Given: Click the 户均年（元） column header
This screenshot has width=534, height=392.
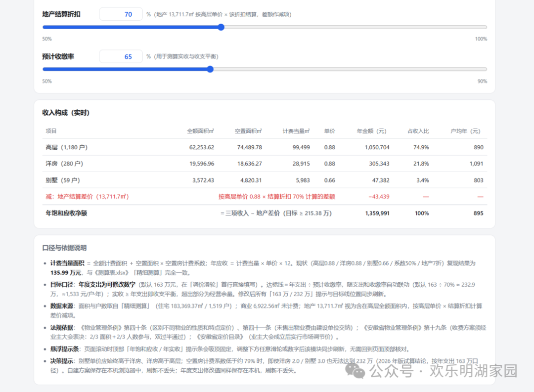Looking at the screenshot, I should point(465,131).
